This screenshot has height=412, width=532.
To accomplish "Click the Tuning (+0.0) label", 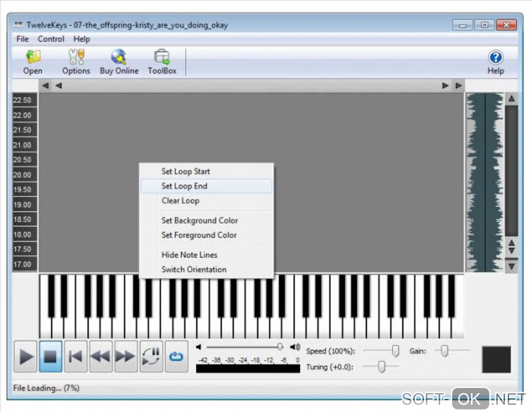I will point(330,367).
